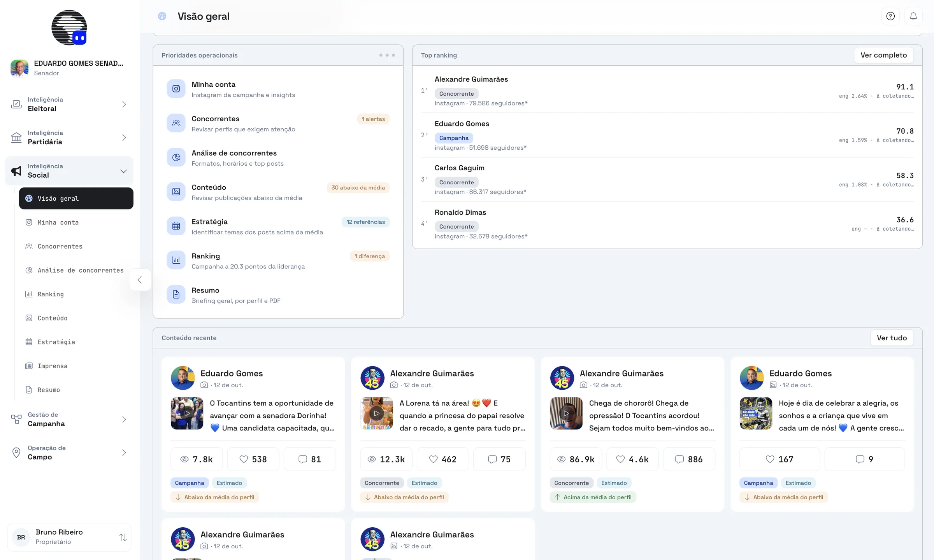Viewport: 934px width, 560px height.
Task: Expand Inteligência Partidária section
Action: (x=69, y=138)
